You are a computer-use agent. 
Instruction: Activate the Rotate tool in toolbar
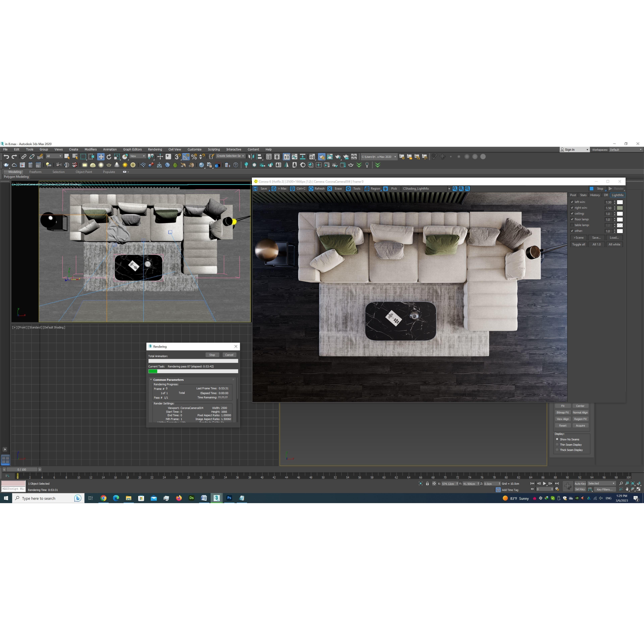(x=109, y=157)
